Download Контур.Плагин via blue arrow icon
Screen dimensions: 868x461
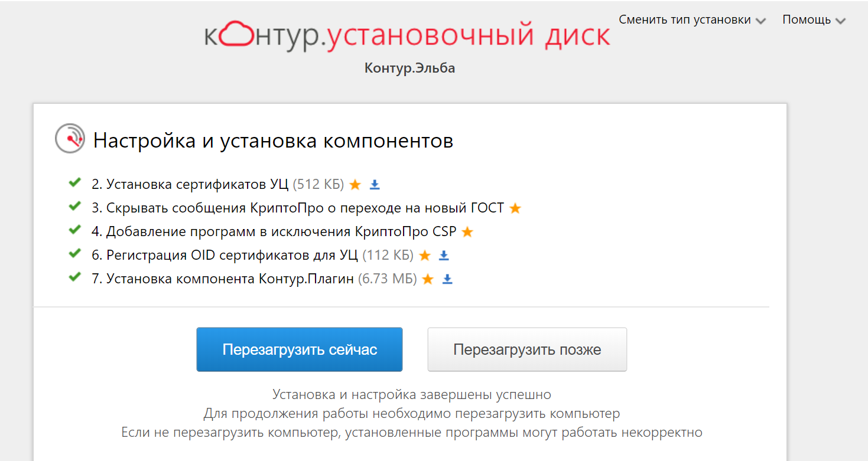(x=447, y=279)
